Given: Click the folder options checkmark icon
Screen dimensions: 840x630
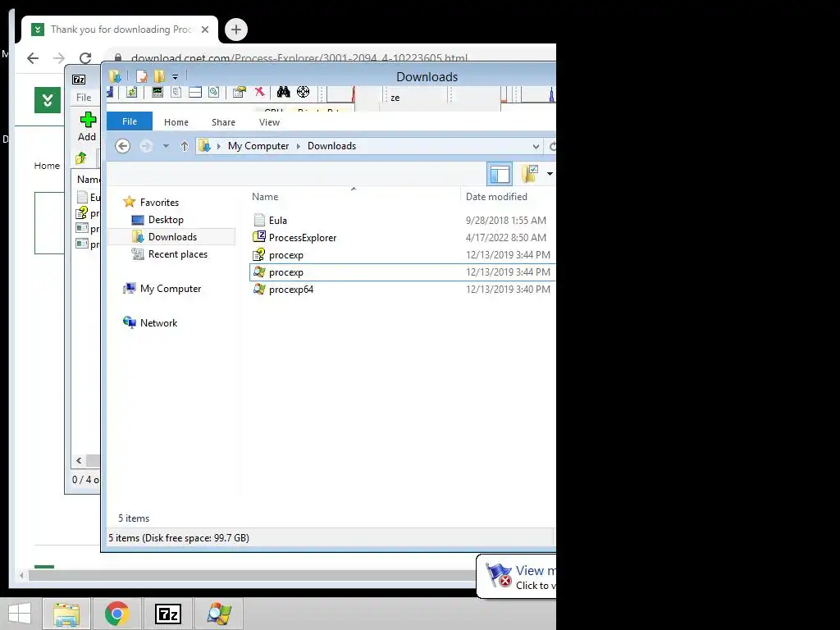Looking at the screenshot, I should pos(530,174).
